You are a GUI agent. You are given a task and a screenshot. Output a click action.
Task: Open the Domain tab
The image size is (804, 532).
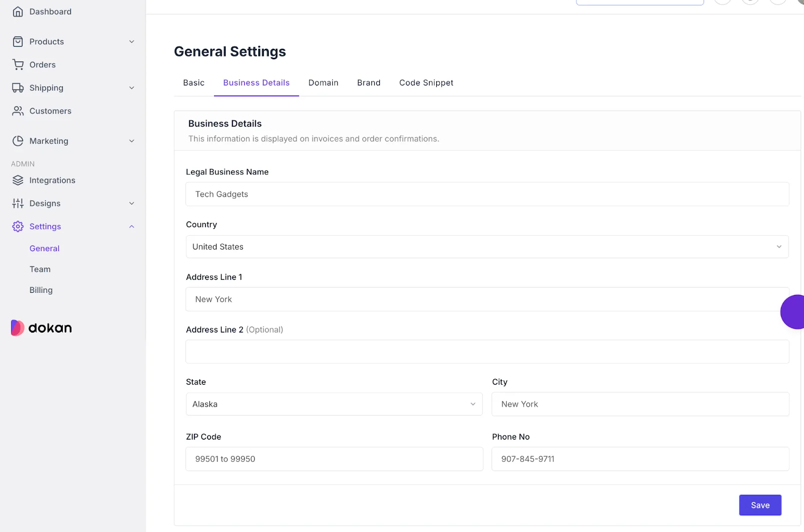(324, 83)
